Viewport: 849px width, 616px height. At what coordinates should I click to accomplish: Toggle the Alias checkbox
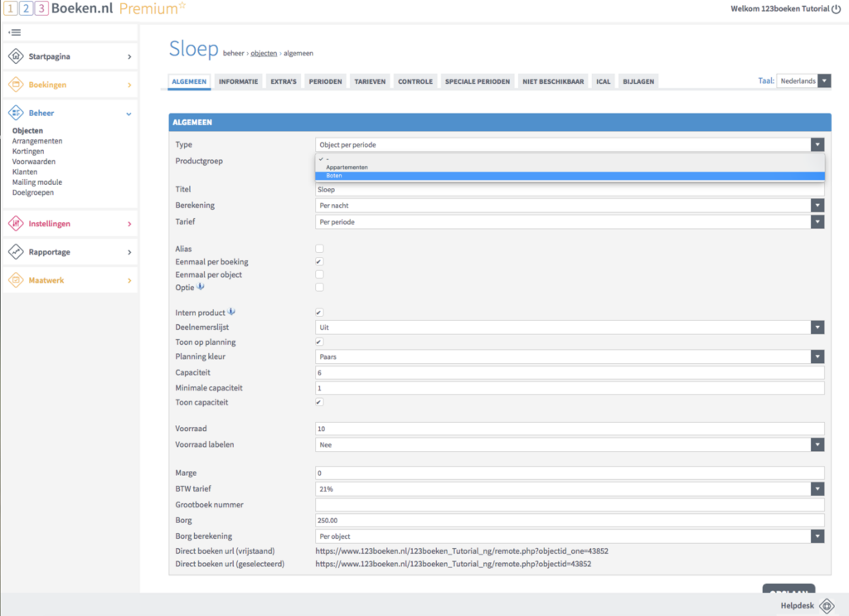(319, 249)
